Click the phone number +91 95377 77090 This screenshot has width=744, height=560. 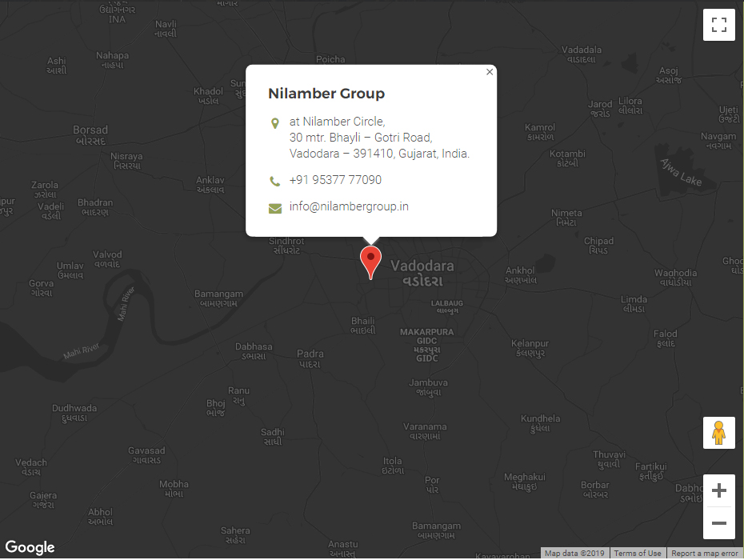[335, 180]
